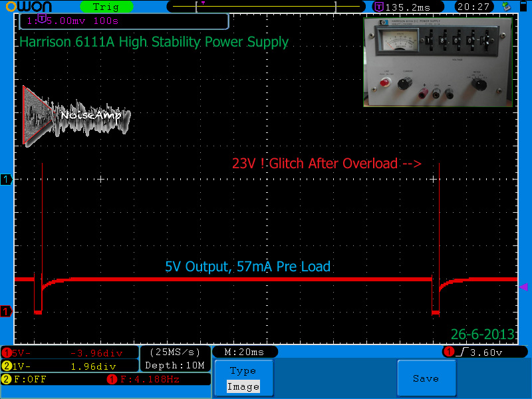Click the F:OFF channel 2 frequency readout
Viewport: 532px width, 399px height.
[30, 379]
